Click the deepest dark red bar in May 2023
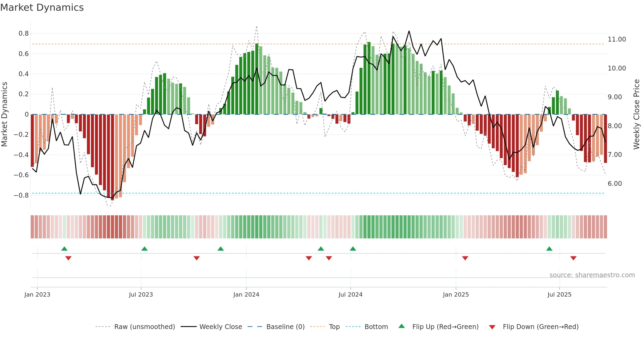 [x=112, y=157]
